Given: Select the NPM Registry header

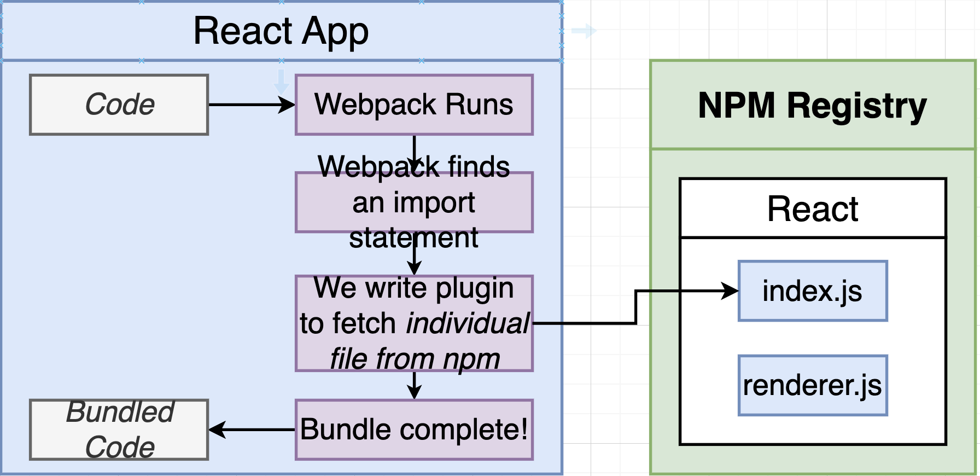Looking at the screenshot, I should (x=813, y=105).
